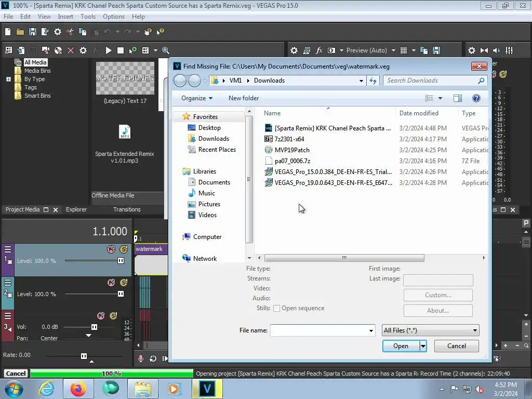
Task: Toggle Mute on audio track 3
Action: [101, 315]
